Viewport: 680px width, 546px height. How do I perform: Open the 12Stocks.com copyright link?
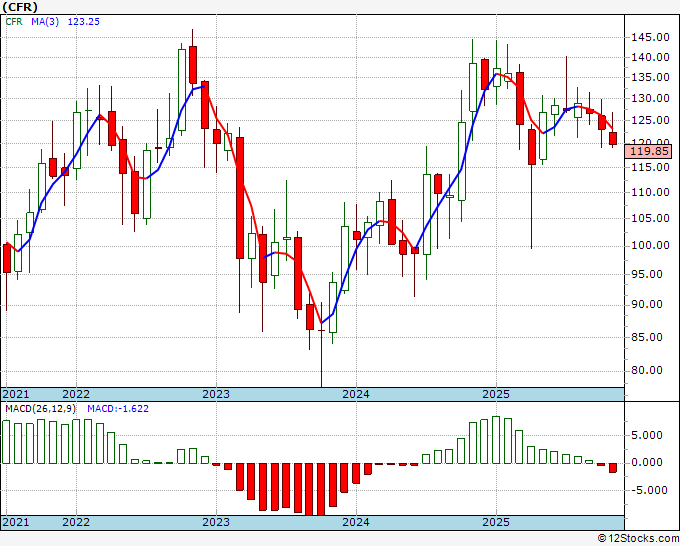638,539
